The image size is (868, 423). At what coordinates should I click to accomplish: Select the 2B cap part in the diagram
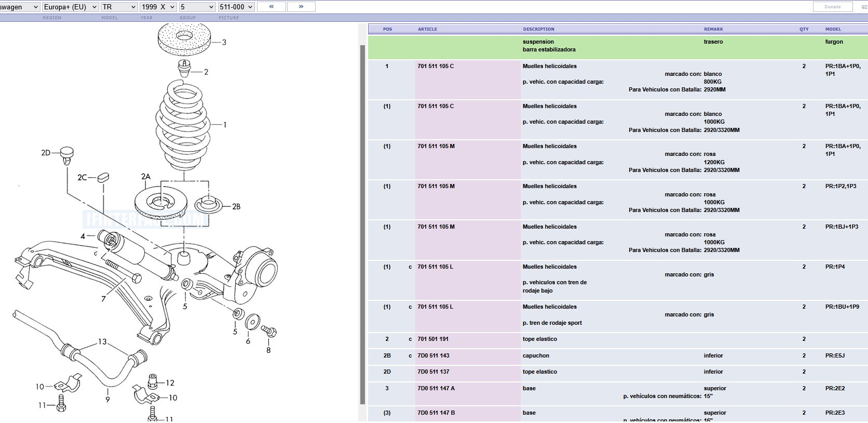click(208, 203)
